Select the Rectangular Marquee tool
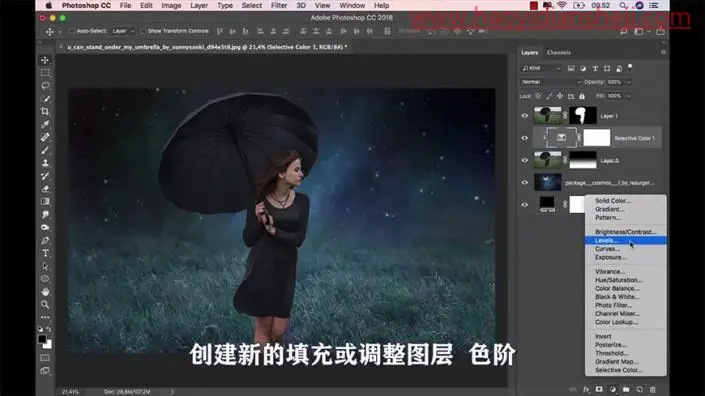This screenshot has width=705, height=396. (45, 73)
